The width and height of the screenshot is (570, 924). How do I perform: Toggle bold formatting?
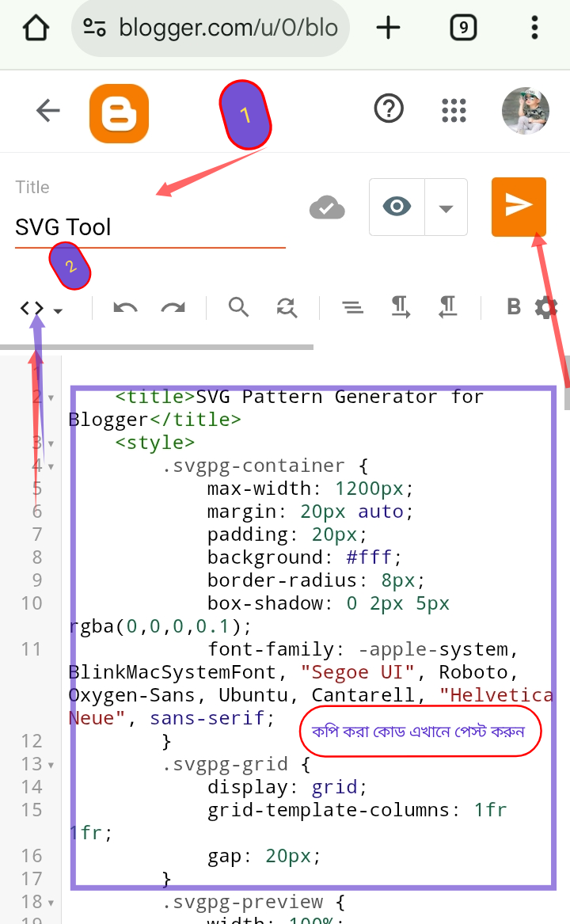point(514,307)
